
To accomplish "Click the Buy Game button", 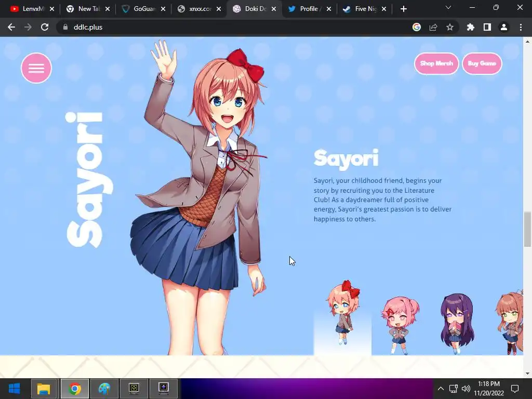I will pyautogui.click(x=482, y=63).
